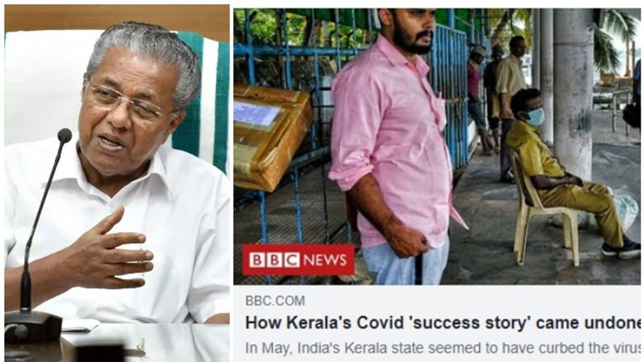644x362 pixels.
Task: Click the article summary starting 'In May'
Action: pyautogui.click(x=443, y=347)
